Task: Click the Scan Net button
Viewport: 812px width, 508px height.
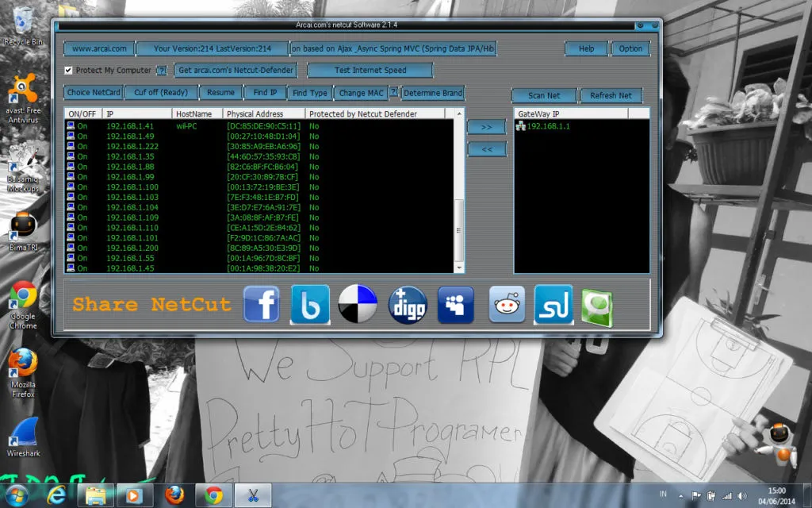Action: tap(544, 95)
